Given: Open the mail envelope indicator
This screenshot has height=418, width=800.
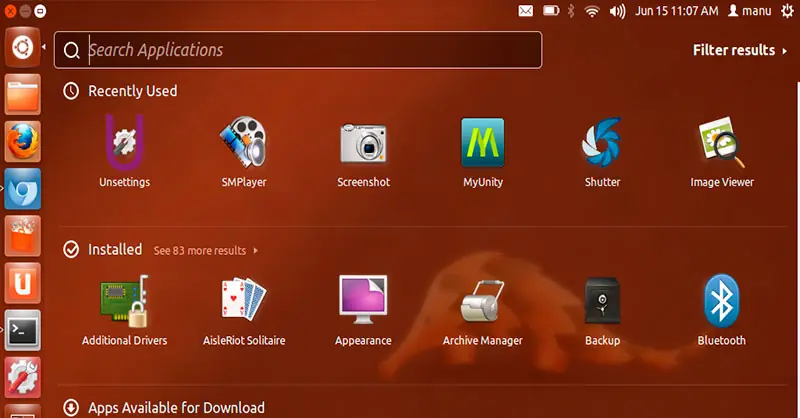Looking at the screenshot, I should click(x=526, y=11).
